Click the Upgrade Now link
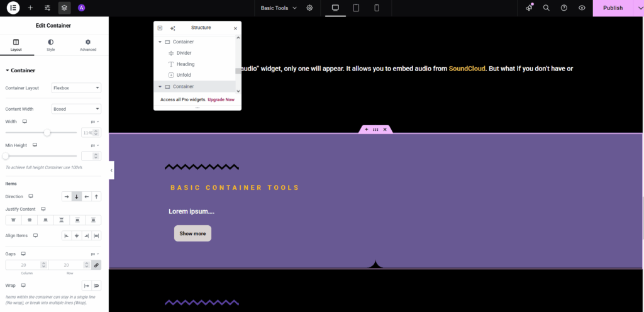This screenshot has height=312, width=644. click(221, 99)
